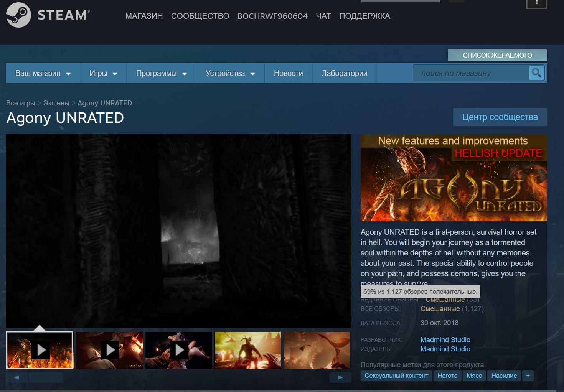Play the third video thumbnail
This screenshot has height=392, width=564.
click(179, 350)
